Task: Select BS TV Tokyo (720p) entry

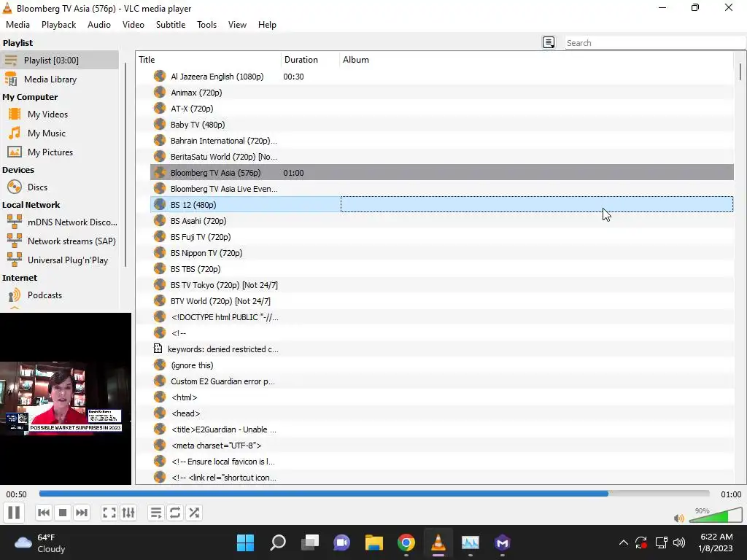Action: coord(441,285)
